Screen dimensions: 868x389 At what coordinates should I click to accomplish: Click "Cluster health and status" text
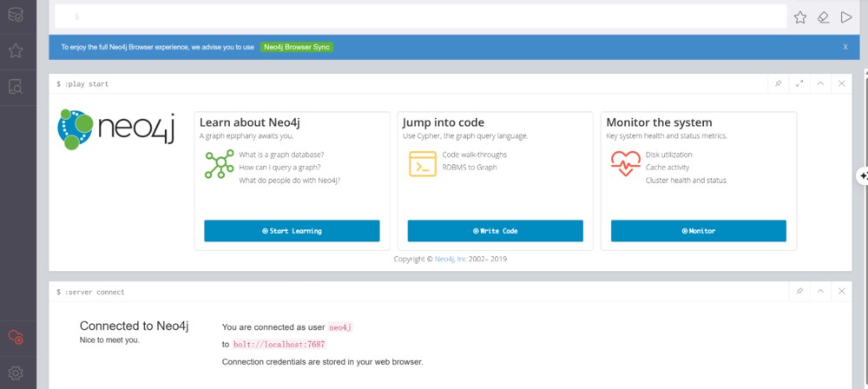(x=686, y=180)
